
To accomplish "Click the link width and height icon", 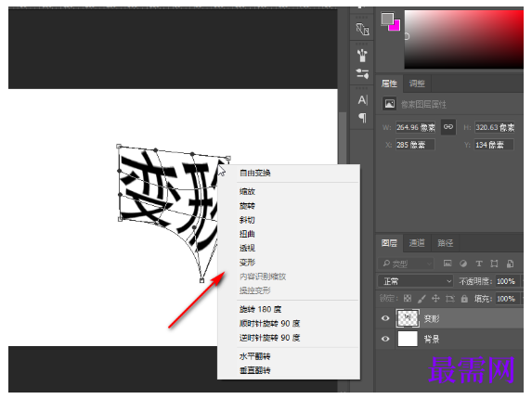I will [x=448, y=127].
